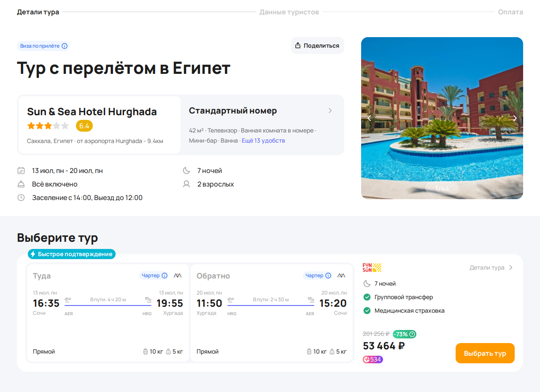Click airline logo on the Туда flight
This screenshot has width=540, height=392.
tap(178, 276)
